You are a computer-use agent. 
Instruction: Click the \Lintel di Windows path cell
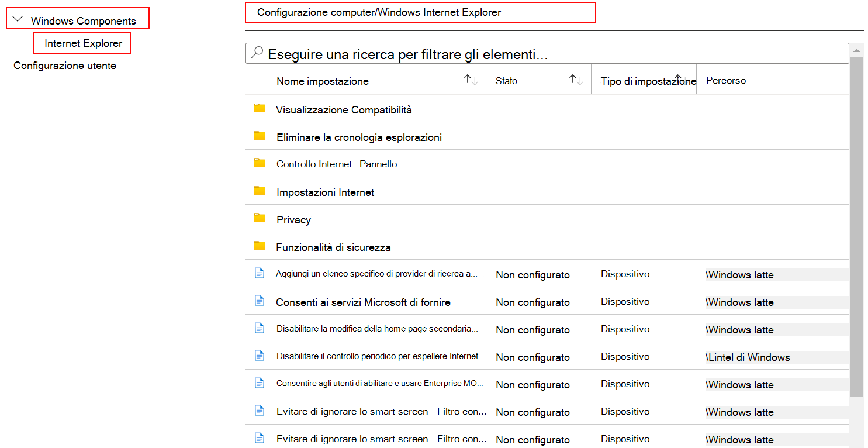coord(748,357)
